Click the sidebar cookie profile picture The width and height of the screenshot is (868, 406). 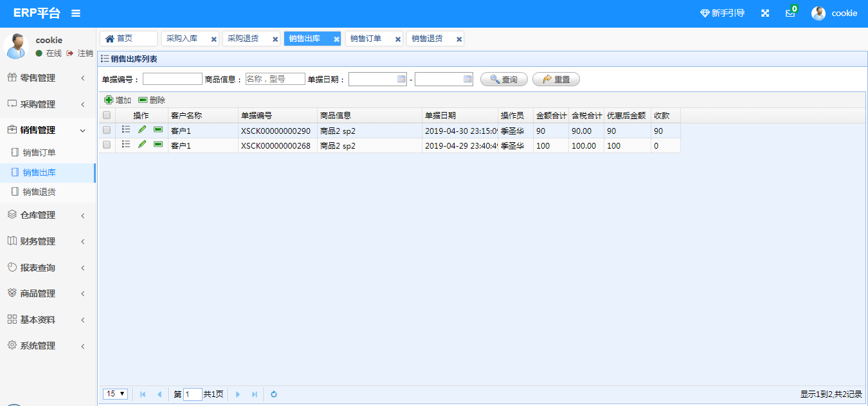coord(15,46)
